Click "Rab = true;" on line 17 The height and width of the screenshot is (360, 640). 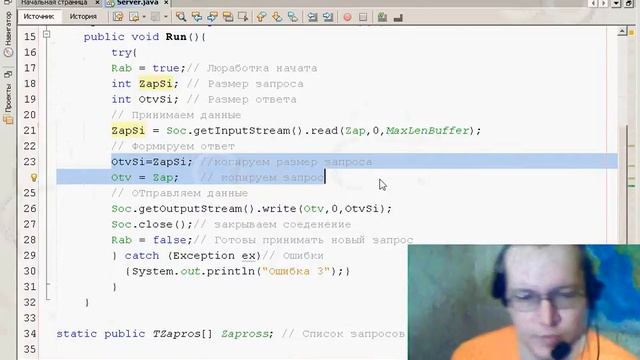[149, 68]
